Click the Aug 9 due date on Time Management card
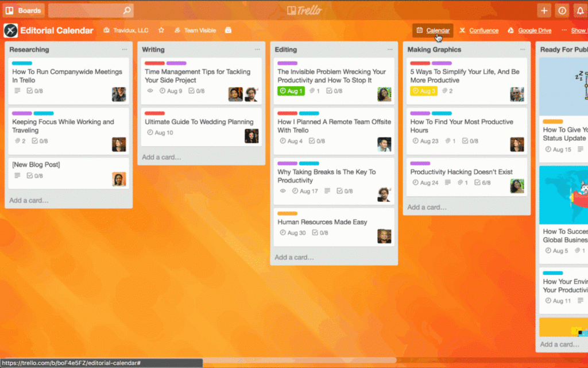This screenshot has width=588, height=368. tap(171, 91)
